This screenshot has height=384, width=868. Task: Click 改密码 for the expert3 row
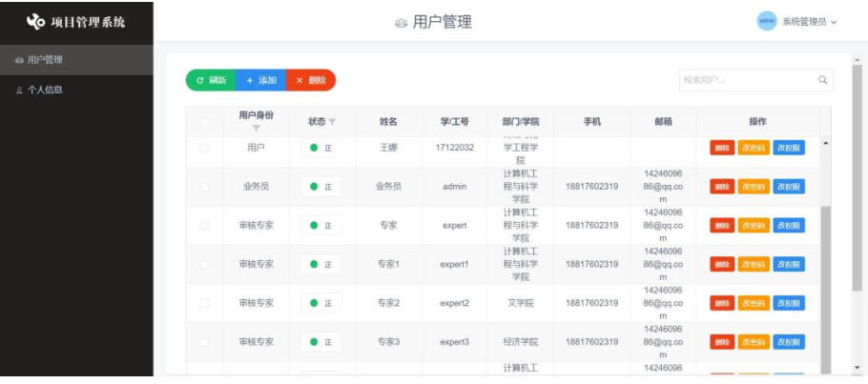(754, 342)
